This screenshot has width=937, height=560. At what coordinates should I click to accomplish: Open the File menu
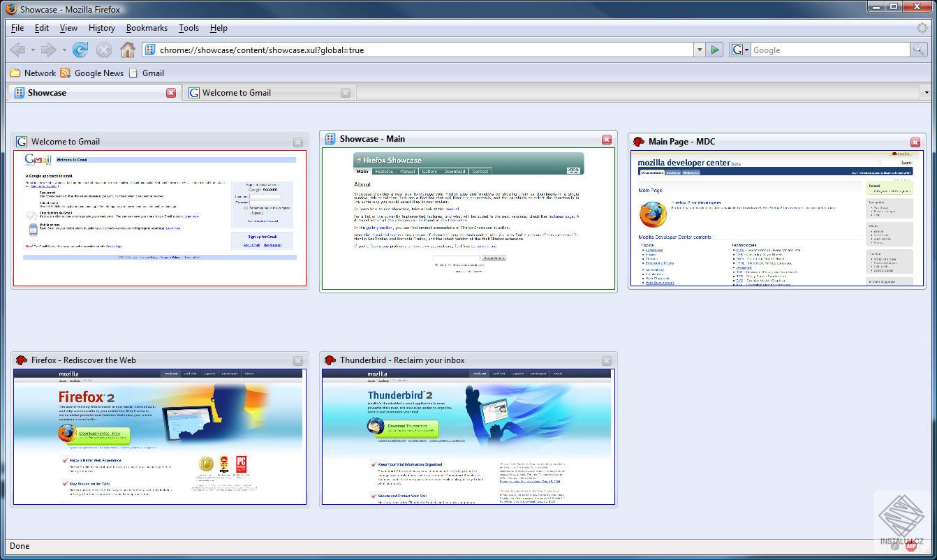(17, 28)
